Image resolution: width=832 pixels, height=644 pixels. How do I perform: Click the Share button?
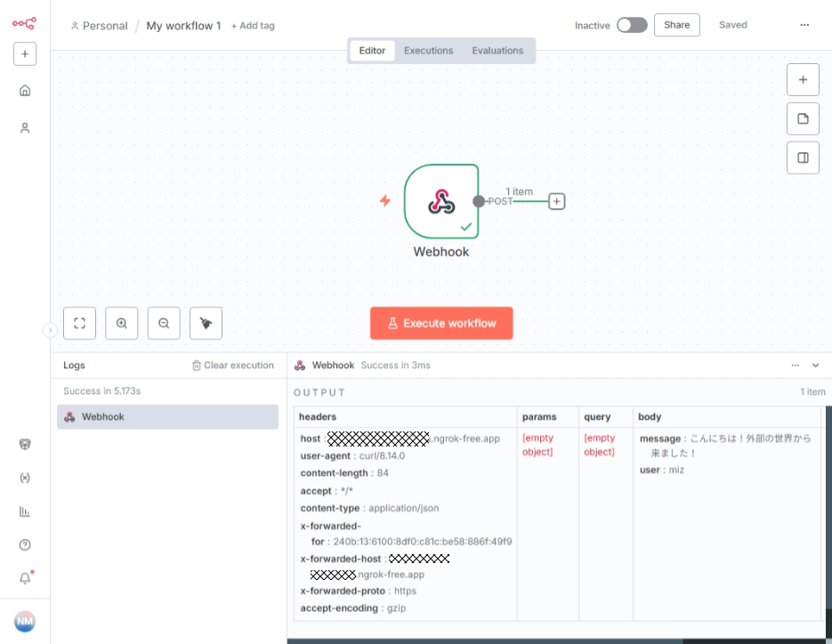click(676, 25)
